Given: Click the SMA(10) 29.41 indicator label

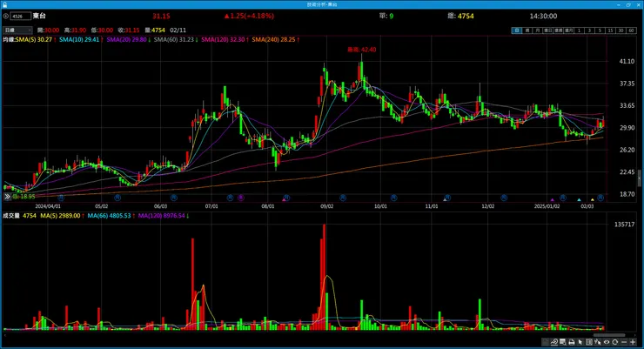Looking at the screenshot, I should pyautogui.click(x=79, y=39).
